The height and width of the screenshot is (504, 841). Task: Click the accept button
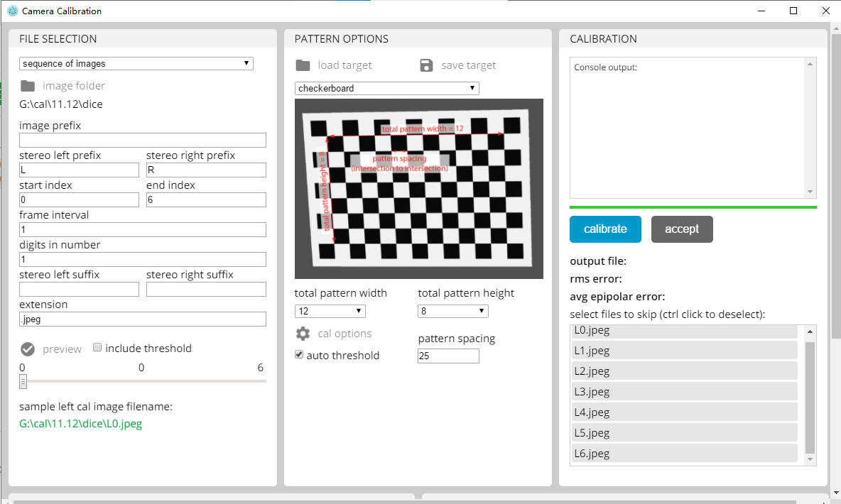point(682,229)
